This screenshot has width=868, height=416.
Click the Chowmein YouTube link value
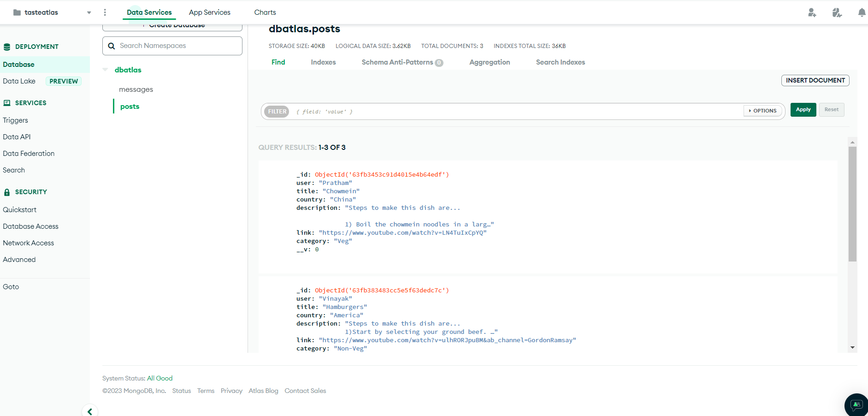click(x=402, y=233)
